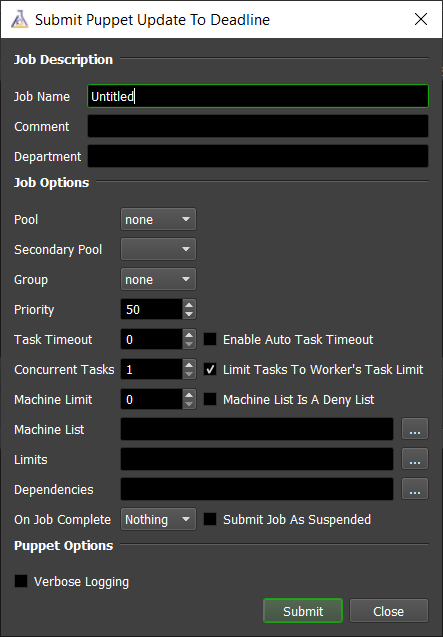Close the Submit Puppet Update dialog window
The width and height of the screenshot is (443, 637).
(421, 19)
